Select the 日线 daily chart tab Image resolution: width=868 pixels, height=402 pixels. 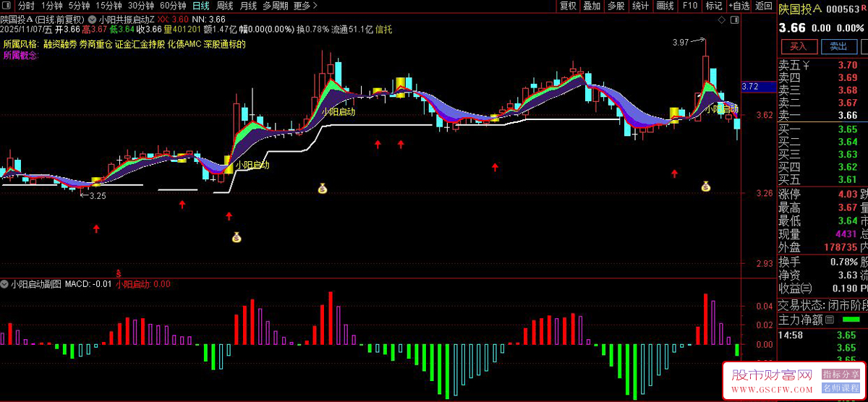point(201,6)
